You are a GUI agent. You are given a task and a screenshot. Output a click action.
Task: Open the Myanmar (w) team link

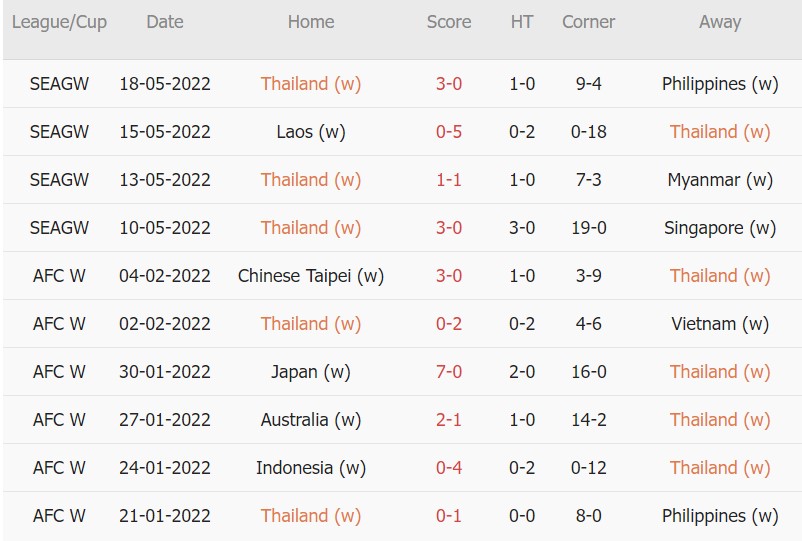tap(720, 180)
